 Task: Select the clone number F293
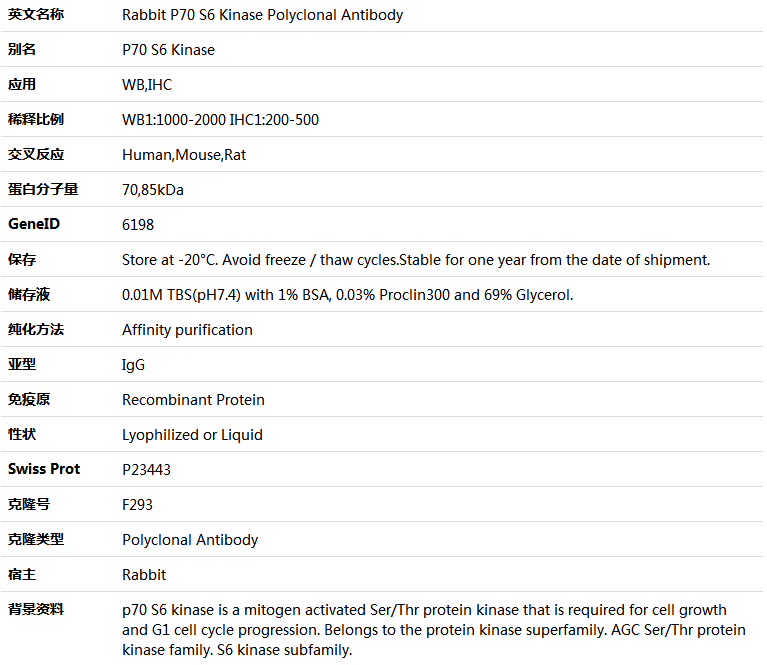click(x=137, y=505)
